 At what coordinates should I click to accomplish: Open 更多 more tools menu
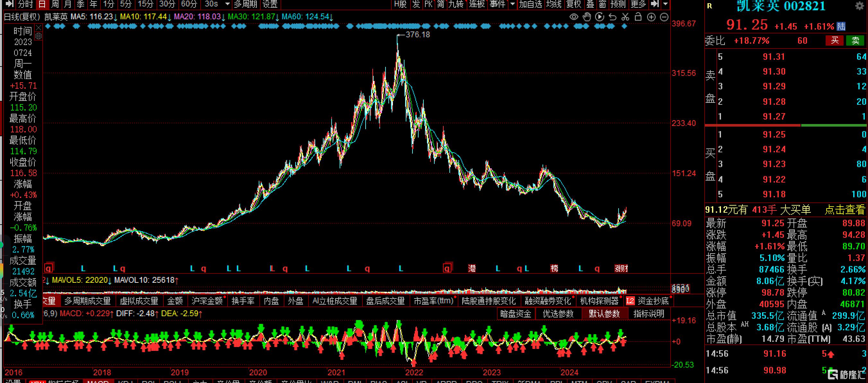pos(638,4)
